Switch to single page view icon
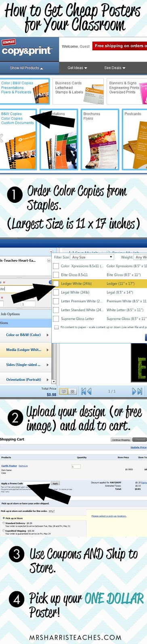 click(x=64, y=391)
